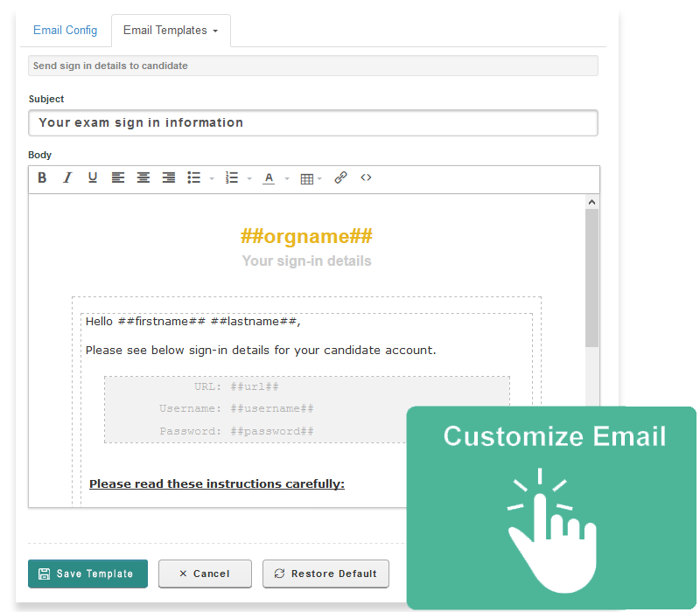Switch to the Email Config tab
This screenshot has height=612, width=700.
[x=65, y=31]
